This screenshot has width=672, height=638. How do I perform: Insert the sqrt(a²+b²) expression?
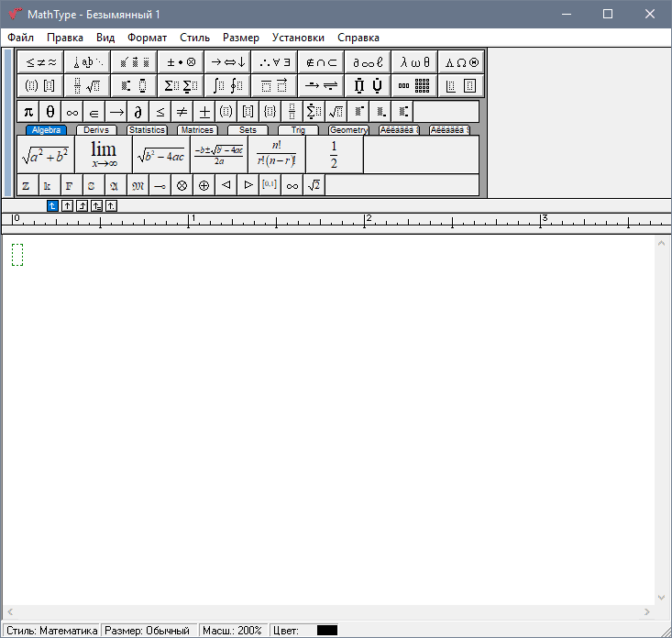click(x=46, y=155)
